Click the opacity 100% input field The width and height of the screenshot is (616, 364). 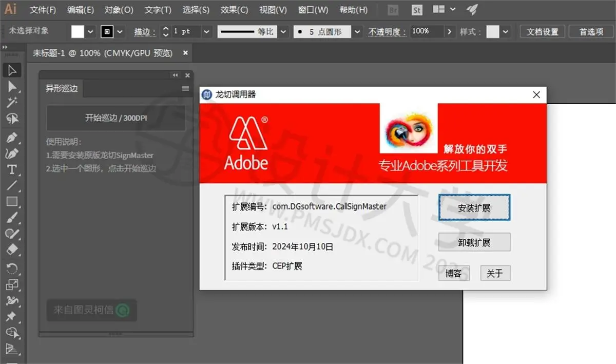click(427, 31)
